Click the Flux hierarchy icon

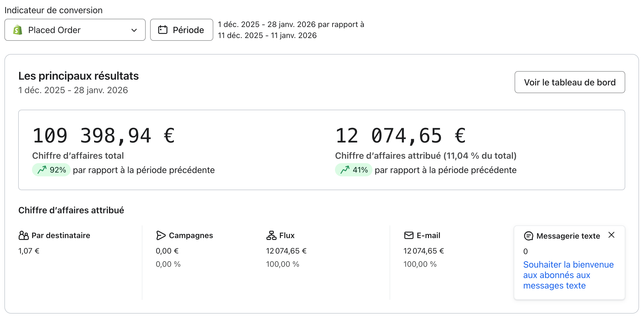click(271, 235)
